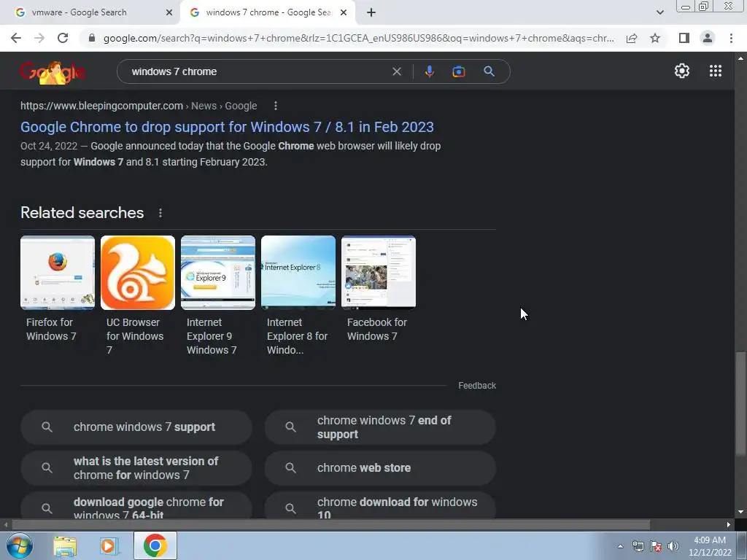
Task: Open Google quick settings gear
Action: [x=682, y=71]
